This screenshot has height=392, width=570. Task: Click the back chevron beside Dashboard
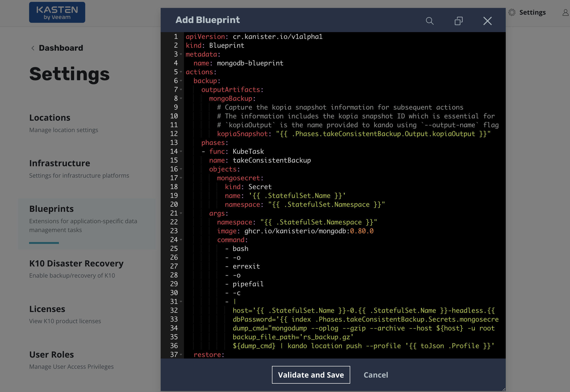tap(33, 48)
